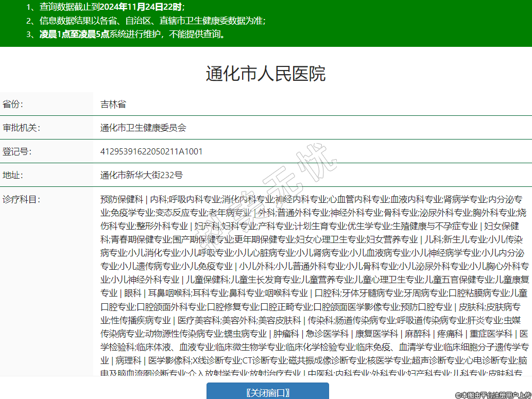
Task: Click registration number 41295391622050211A1001
Action: click(151, 151)
